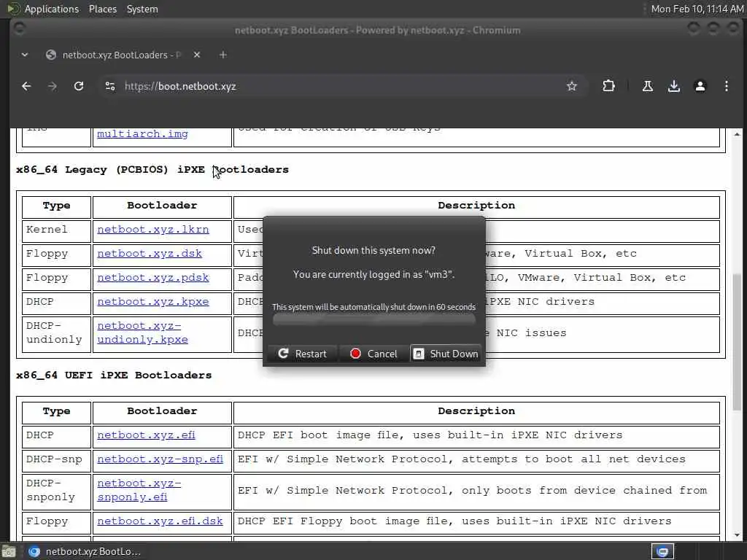The image size is (747, 560).
Task: Click the workspace switcher icon in bottom panel
Action: click(662, 551)
